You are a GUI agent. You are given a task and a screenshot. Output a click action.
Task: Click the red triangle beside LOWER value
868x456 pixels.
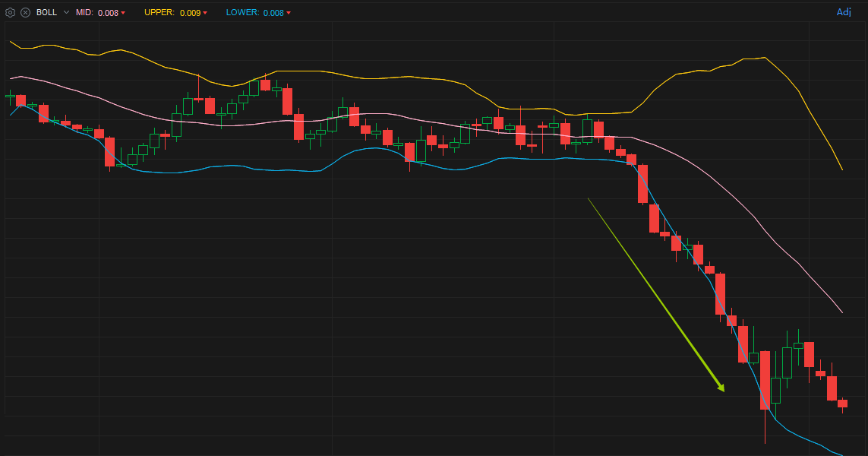(x=289, y=12)
